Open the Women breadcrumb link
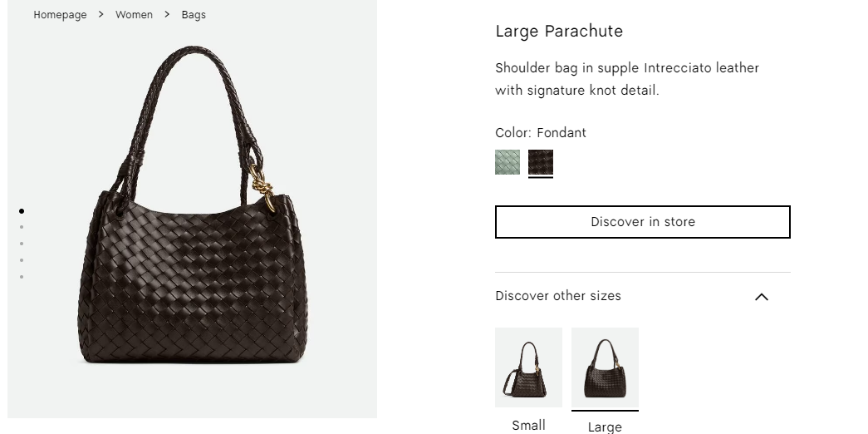The image size is (868, 434). 134,15
